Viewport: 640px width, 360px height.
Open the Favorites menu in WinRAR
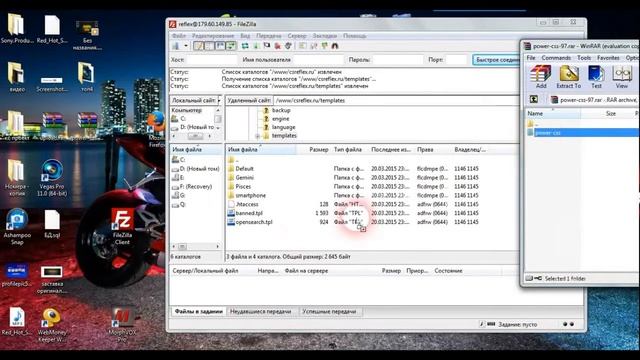pos(608,58)
